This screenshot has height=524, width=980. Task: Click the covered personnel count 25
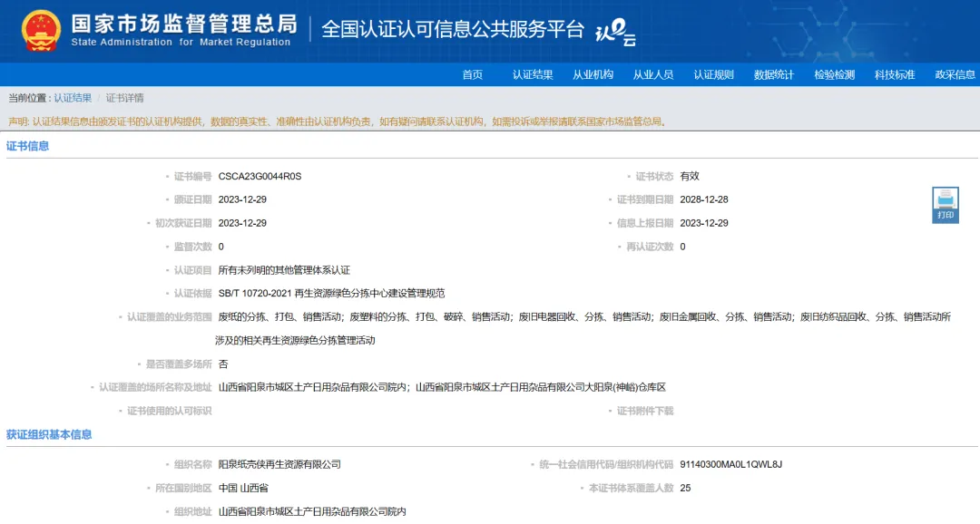[685, 489]
